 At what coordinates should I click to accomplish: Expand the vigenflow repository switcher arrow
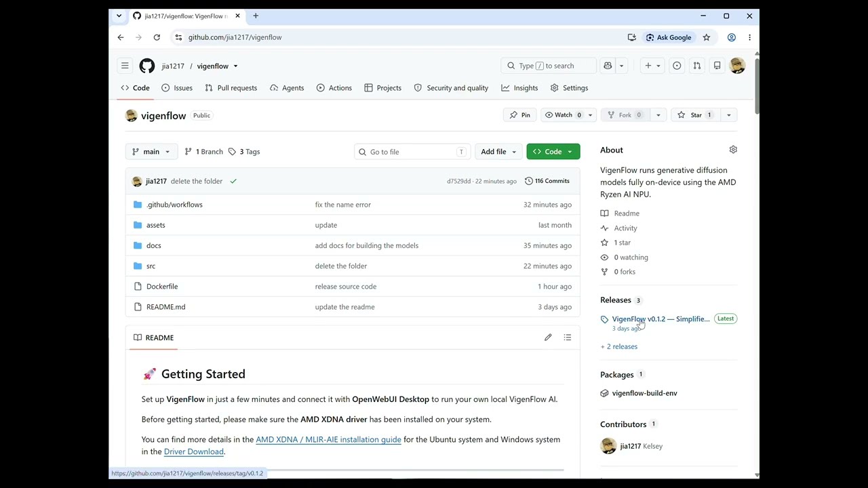click(x=235, y=66)
